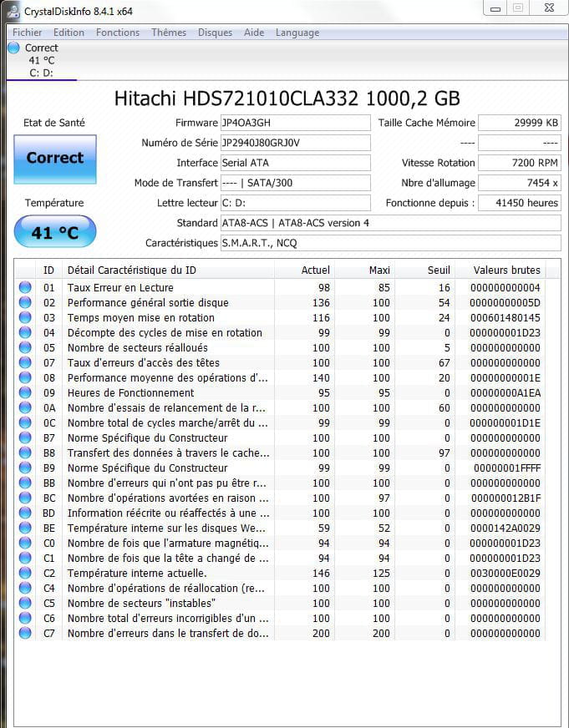Click status orb for ID C4 row
Screen dimensions: 569x728
click(x=25, y=588)
